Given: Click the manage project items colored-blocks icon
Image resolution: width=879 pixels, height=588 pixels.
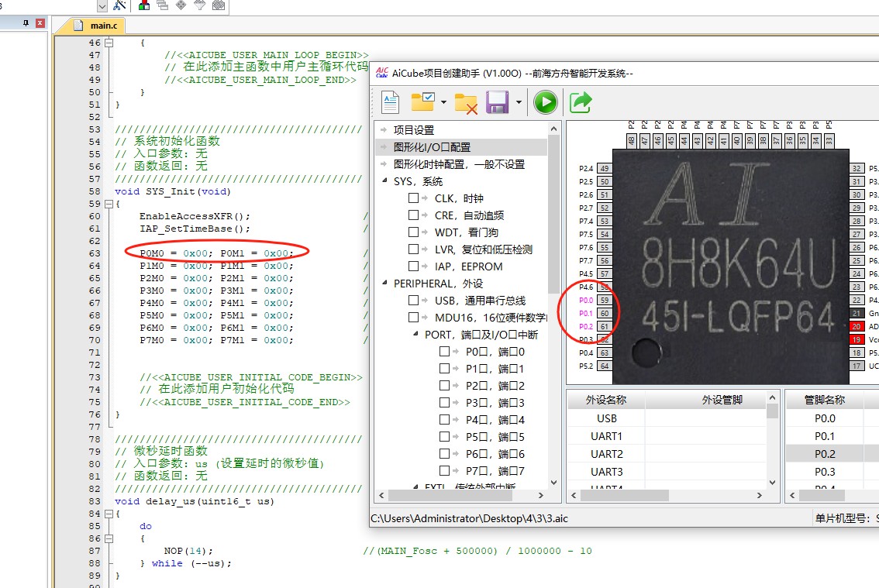Looking at the screenshot, I should pyautogui.click(x=144, y=5).
